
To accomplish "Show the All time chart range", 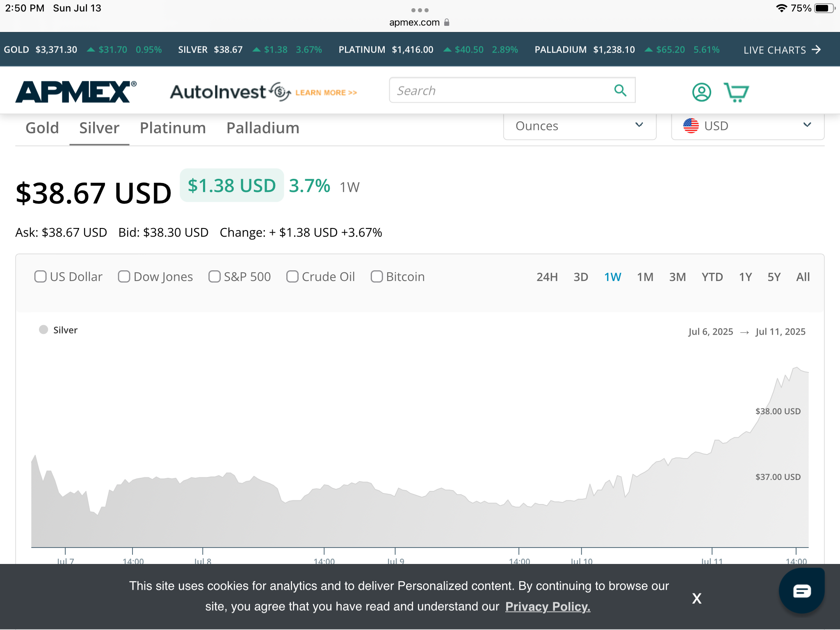I will 803,277.
